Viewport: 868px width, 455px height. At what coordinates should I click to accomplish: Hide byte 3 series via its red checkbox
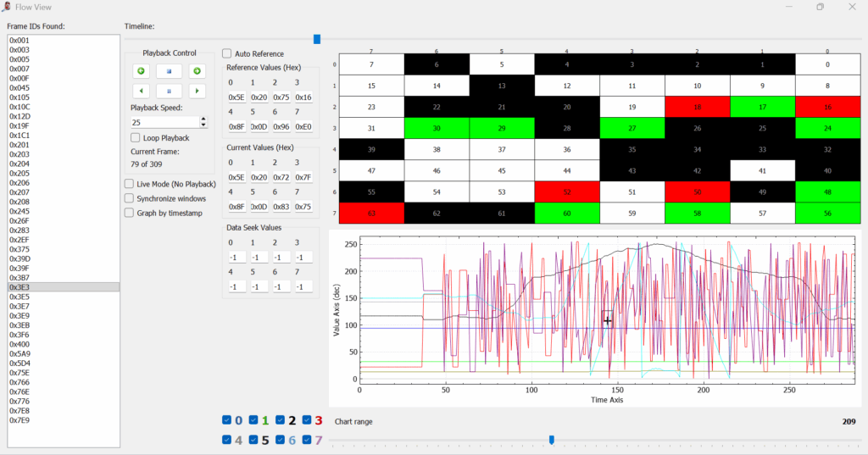307,420
